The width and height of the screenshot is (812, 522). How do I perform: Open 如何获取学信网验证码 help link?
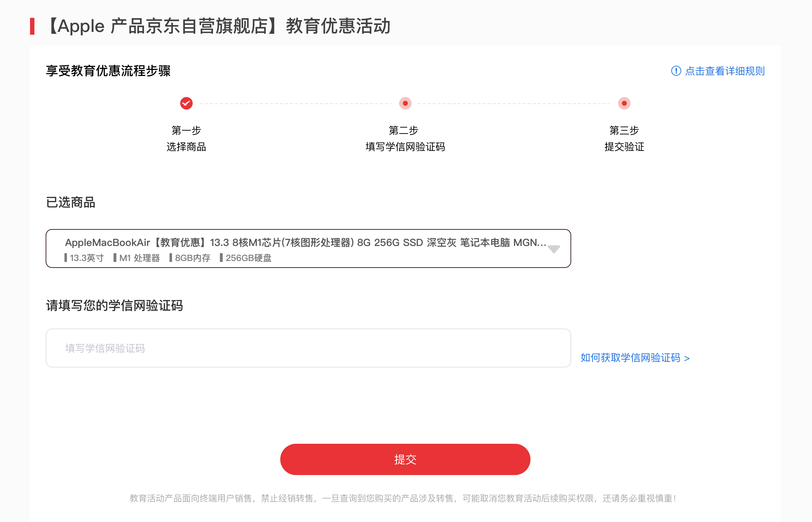tap(635, 358)
